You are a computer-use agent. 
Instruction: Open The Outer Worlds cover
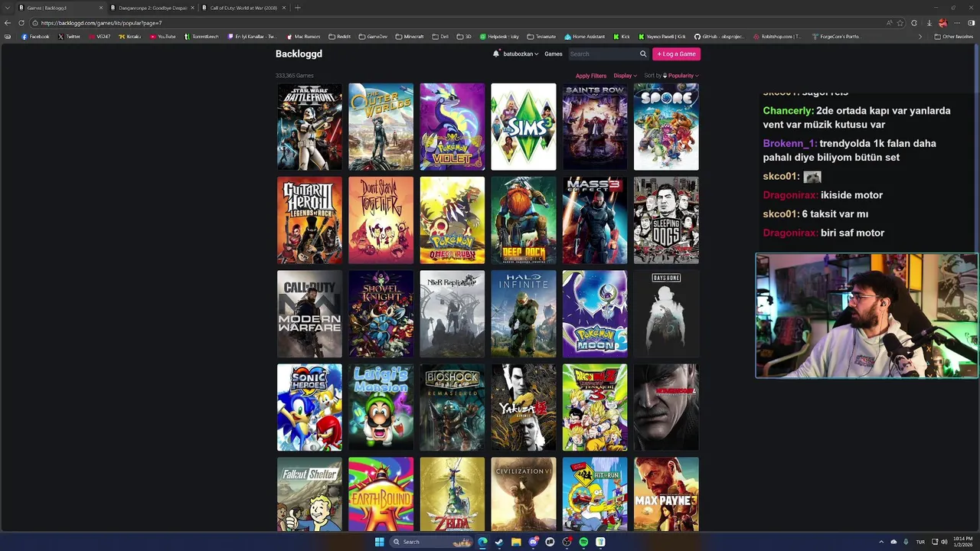pyautogui.click(x=381, y=127)
